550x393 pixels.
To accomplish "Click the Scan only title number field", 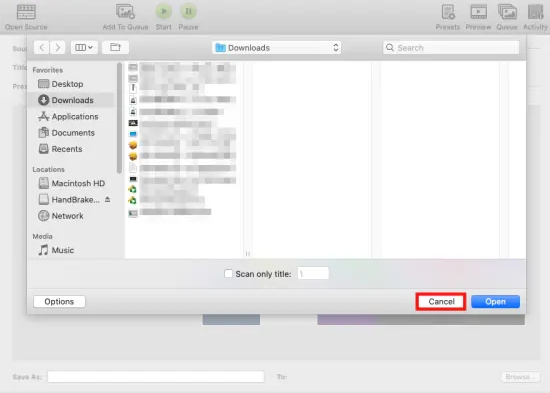I will (x=313, y=273).
